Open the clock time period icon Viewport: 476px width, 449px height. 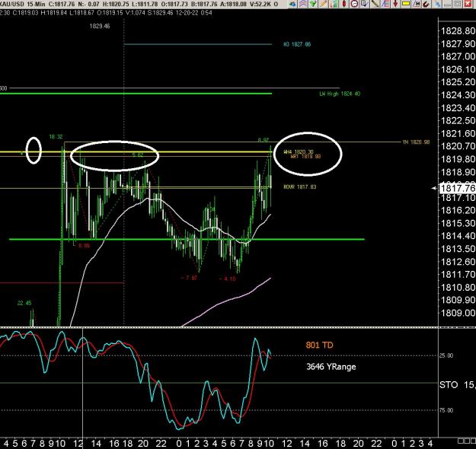(354, 4)
